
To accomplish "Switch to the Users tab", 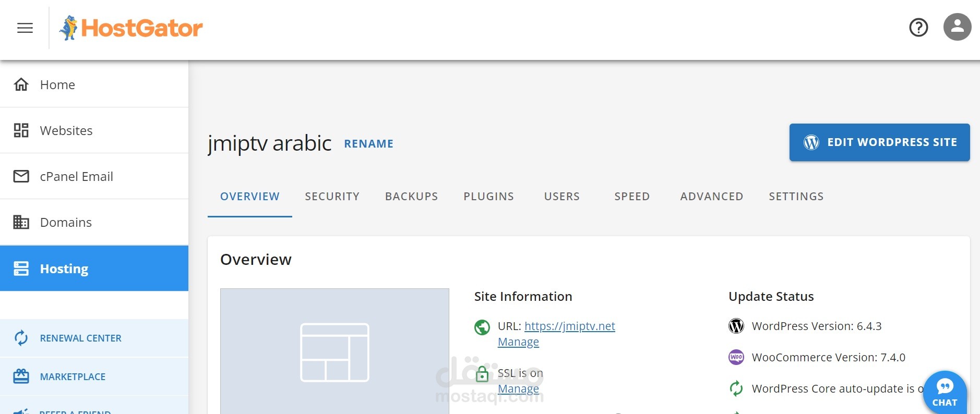I will pos(562,197).
